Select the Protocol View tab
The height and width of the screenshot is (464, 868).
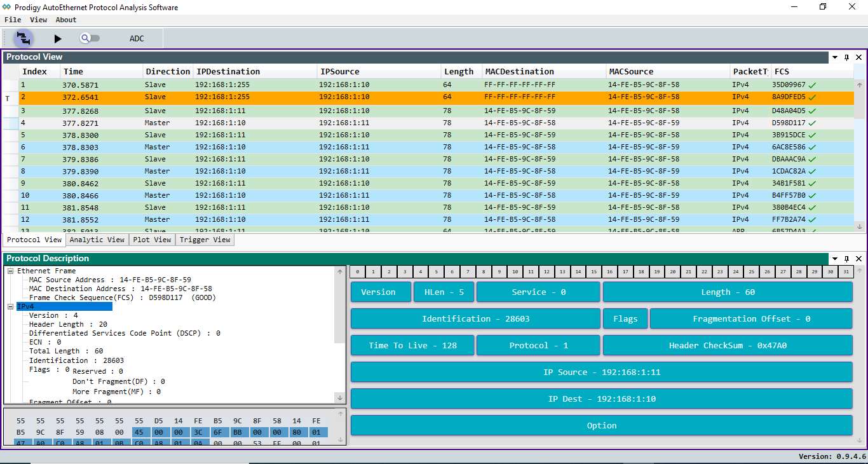[34, 240]
